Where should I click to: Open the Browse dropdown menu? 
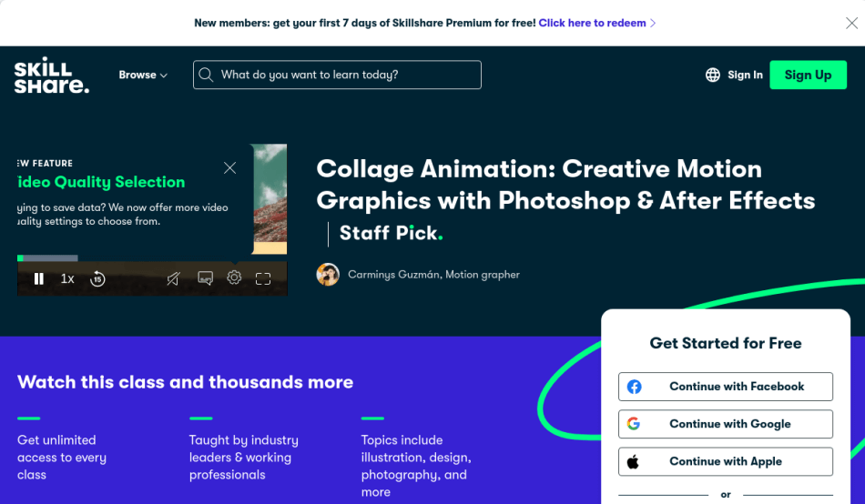pyautogui.click(x=143, y=75)
